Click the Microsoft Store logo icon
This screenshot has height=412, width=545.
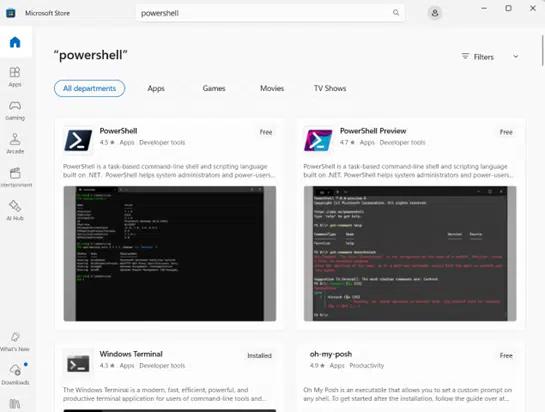tap(11, 13)
